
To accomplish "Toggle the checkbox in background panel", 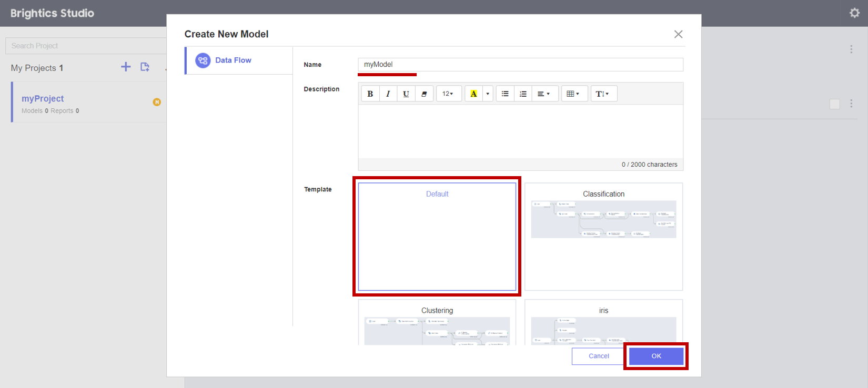I will pyautogui.click(x=835, y=104).
